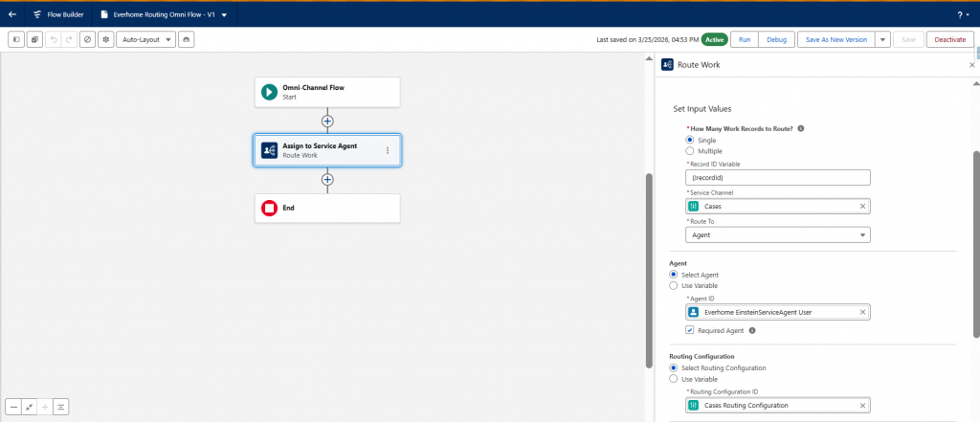
Task: Click the Deactivate button
Action: pos(949,39)
